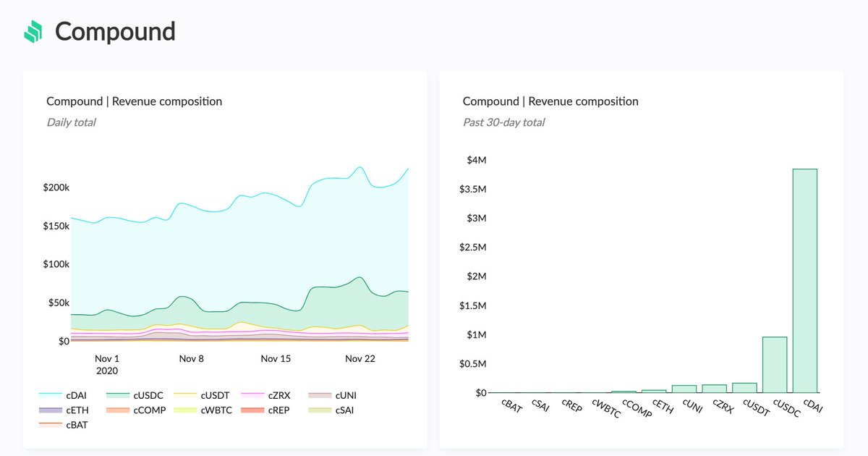This screenshot has width=868, height=456.
Task: Click the cZRX bar in bar chart
Action: (714, 389)
